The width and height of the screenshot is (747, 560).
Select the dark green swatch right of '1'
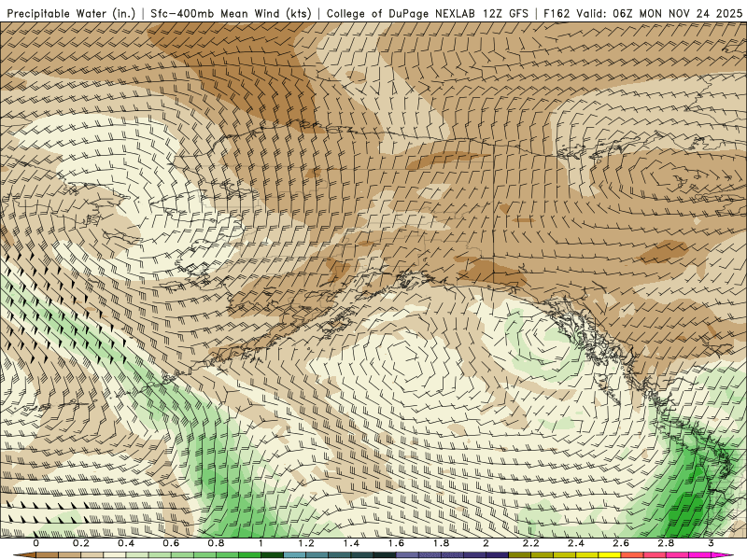[273, 555]
